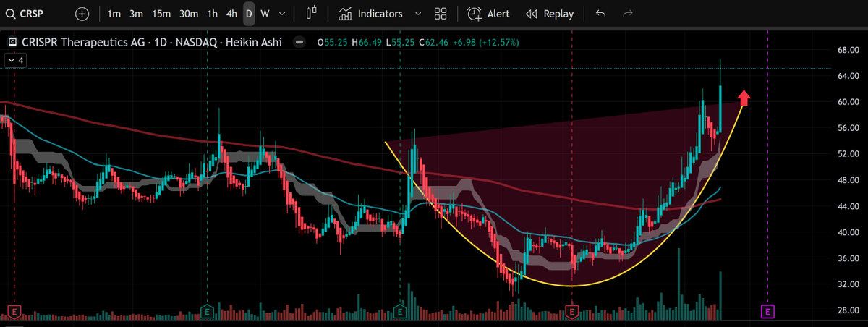Click the gray market status indicator
The image size is (868, 327).
pyautogui.click(x=300, y=43)
